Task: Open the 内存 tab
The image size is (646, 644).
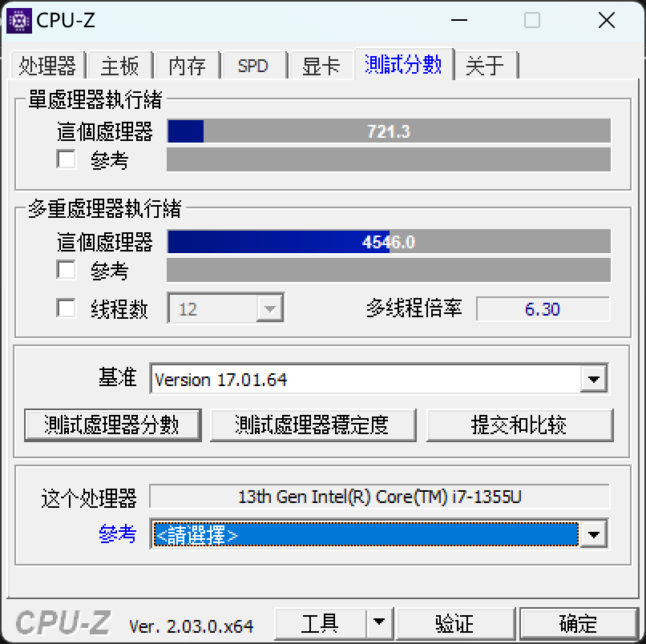Action: tap(187, 65)
